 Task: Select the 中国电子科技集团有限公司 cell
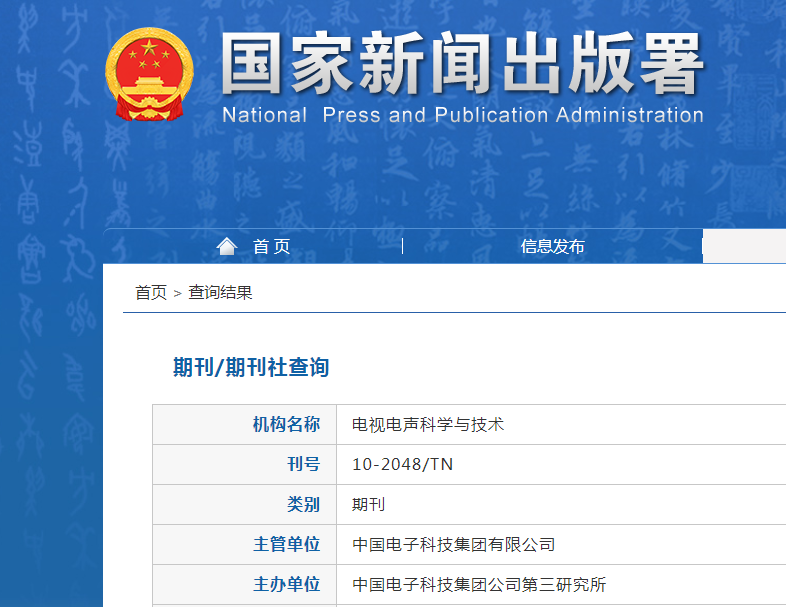coord(453,545)
